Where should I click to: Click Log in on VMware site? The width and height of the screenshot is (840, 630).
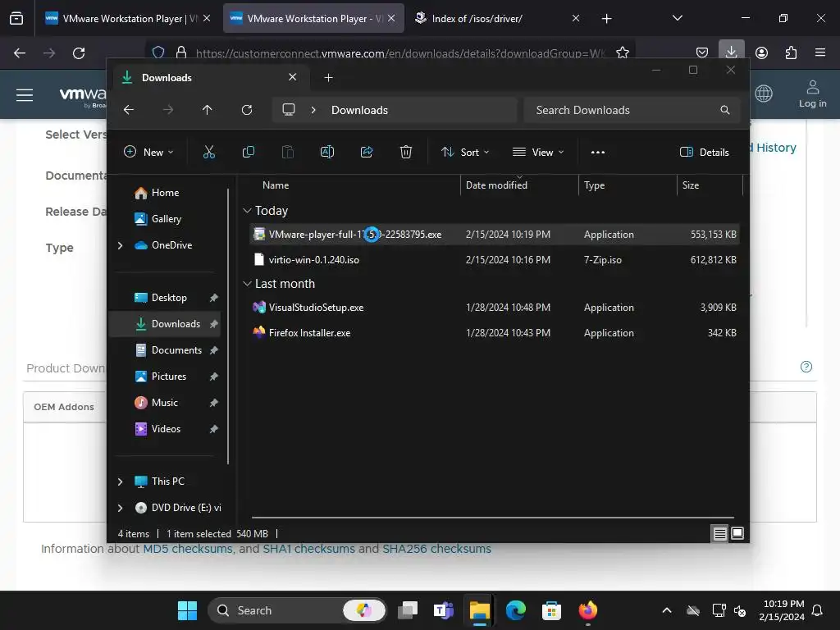click(x=812, y=94)
